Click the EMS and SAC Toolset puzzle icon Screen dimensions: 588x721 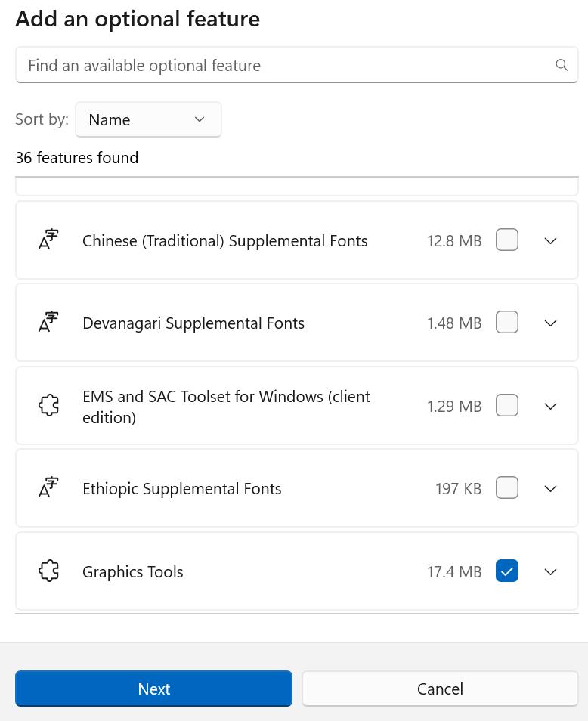48,406
